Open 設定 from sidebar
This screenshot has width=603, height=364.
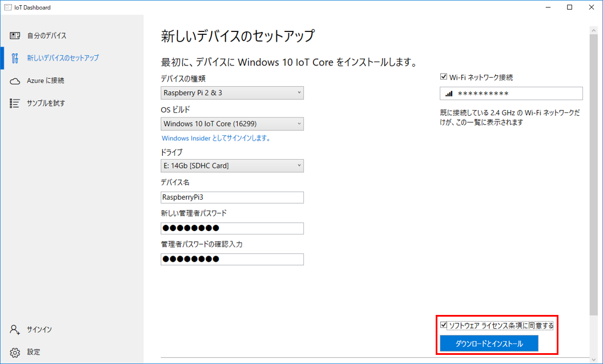(x=72, y=352)
